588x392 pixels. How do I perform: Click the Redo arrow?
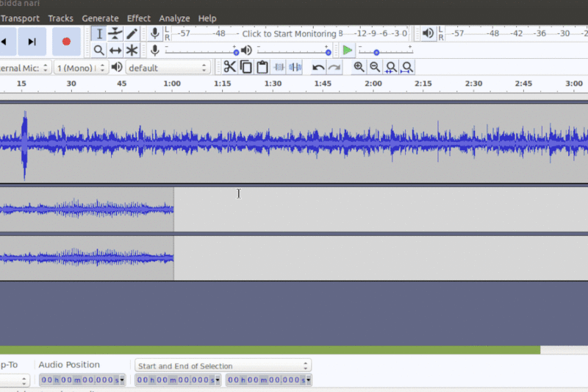click(x=334, y=67)
